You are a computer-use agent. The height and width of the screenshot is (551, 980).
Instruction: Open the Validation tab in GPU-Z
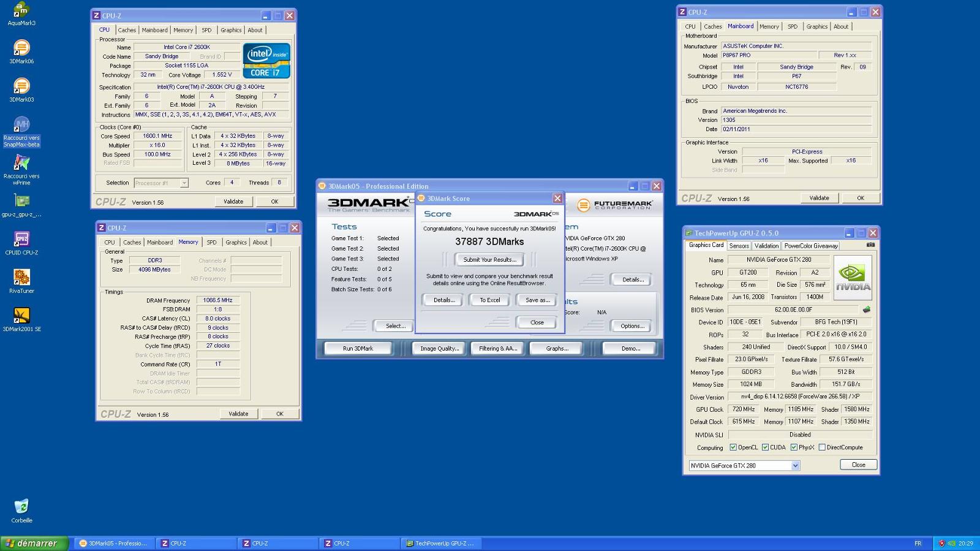(766, 246)
